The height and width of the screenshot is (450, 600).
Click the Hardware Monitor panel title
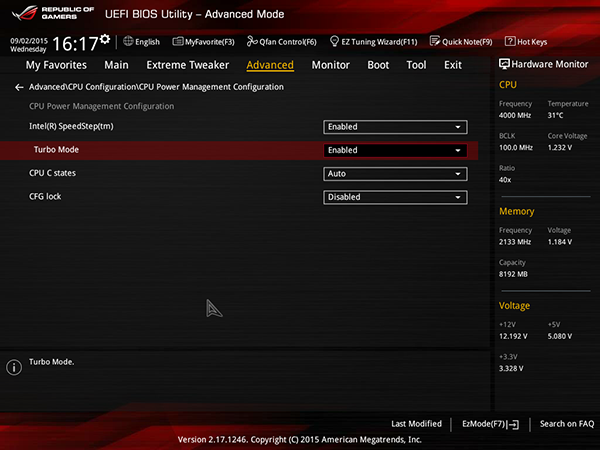[550, 64]
